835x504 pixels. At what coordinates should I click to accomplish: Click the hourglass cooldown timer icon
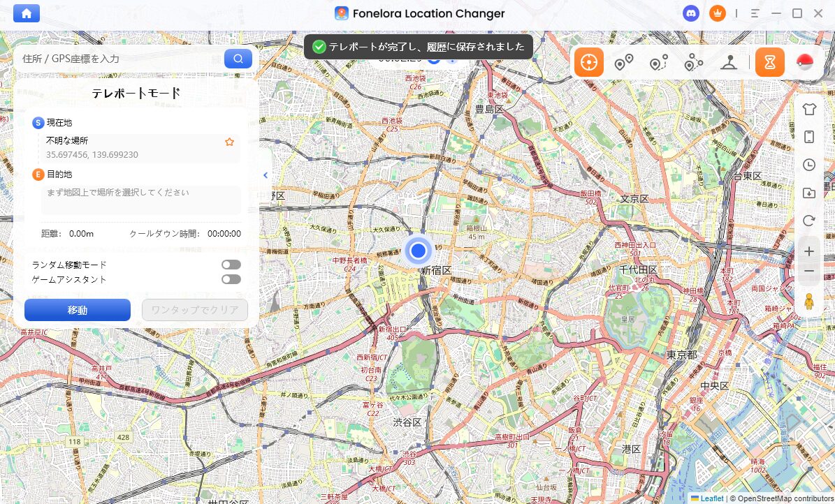coord(769,63)
